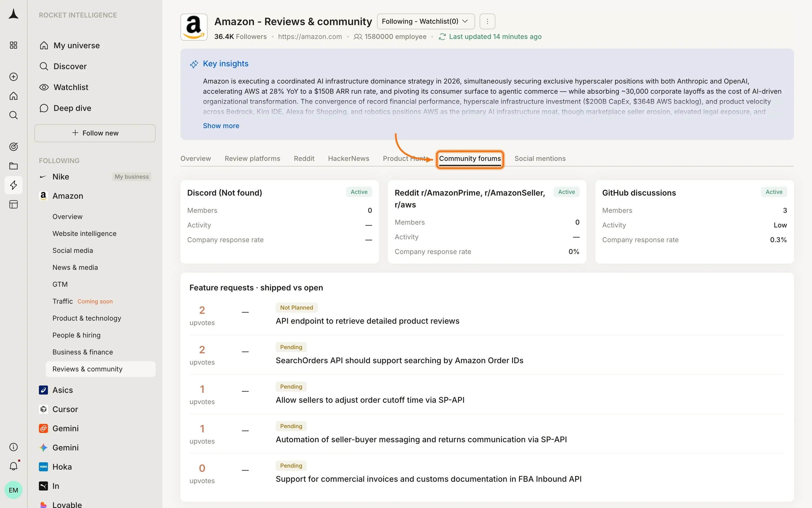812x508 pixels.
Task: Open News & media for Amazon
Action: click(x=75, y=268)
